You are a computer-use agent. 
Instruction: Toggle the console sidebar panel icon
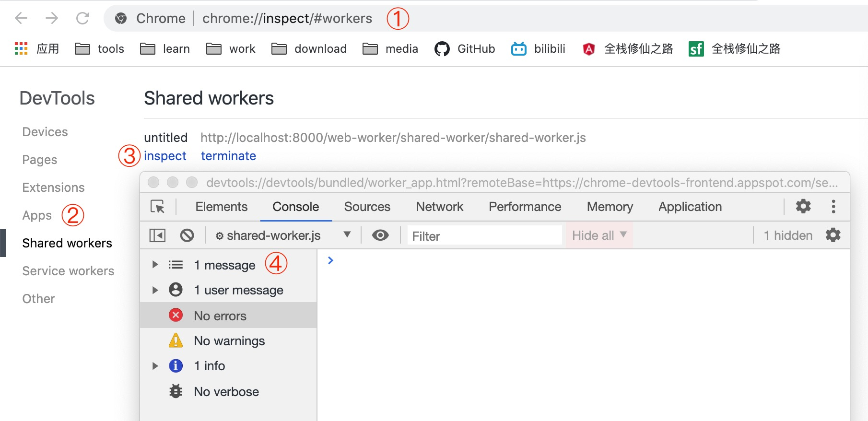coord(157,235)
